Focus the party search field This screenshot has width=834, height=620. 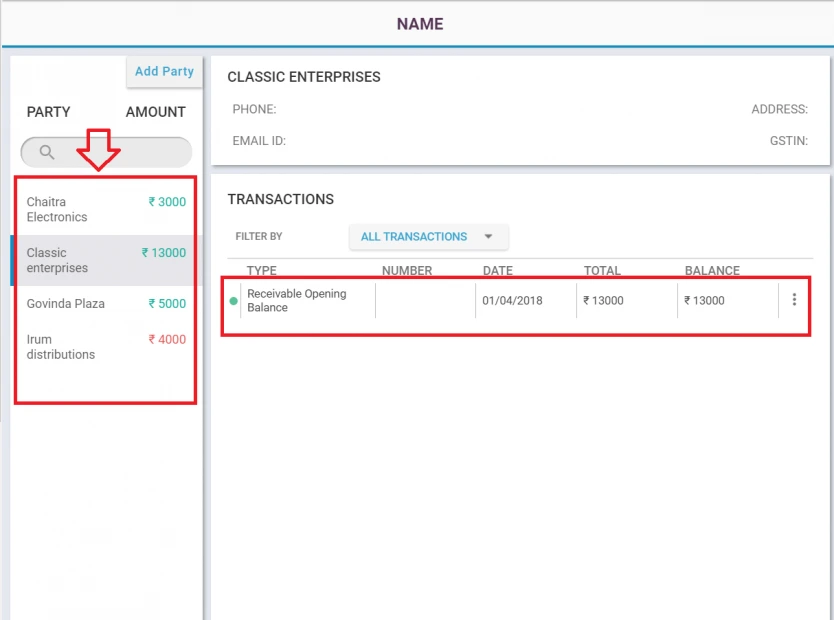pos(106,152)
